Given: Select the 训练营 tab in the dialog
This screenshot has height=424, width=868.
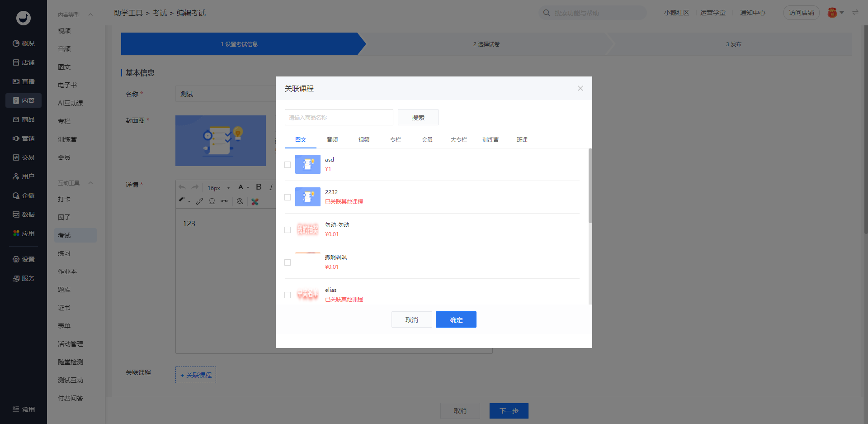Looking at the screenshot, I should tap(490, 140).
